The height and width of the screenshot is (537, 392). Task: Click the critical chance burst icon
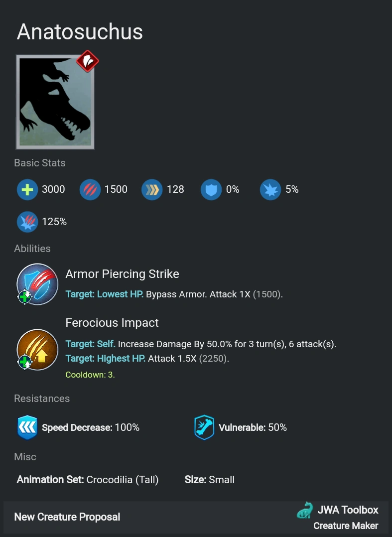click(x=270, y=189)
